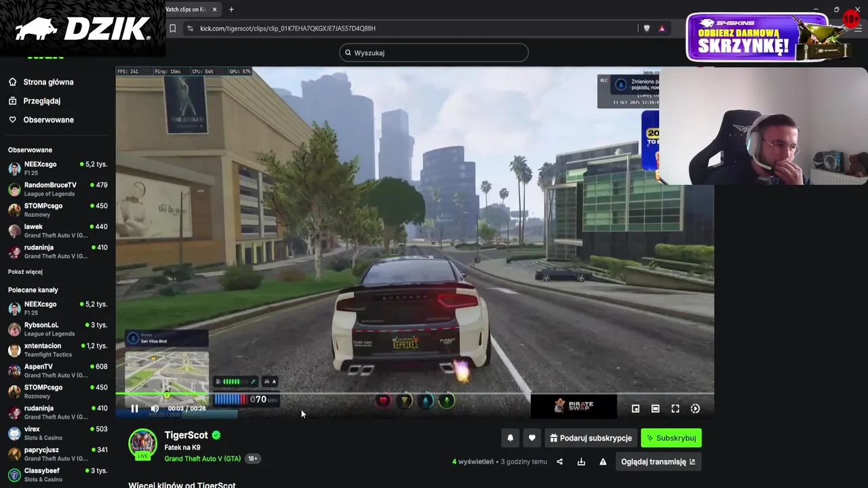The image size is (868, 488).
Task: Open site settings icon in address bar
Action: click(190, 28)
